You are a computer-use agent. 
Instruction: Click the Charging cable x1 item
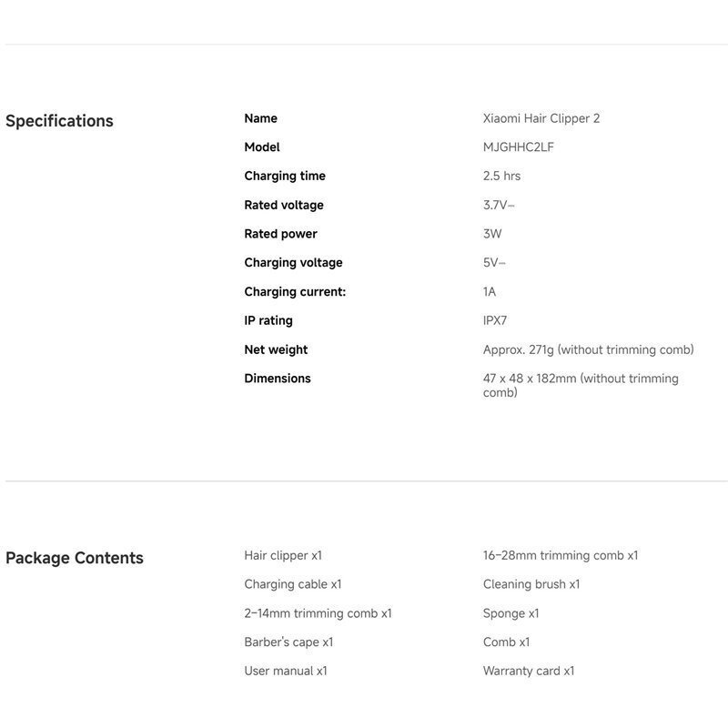pyautogui.click(x=293, y=584)
